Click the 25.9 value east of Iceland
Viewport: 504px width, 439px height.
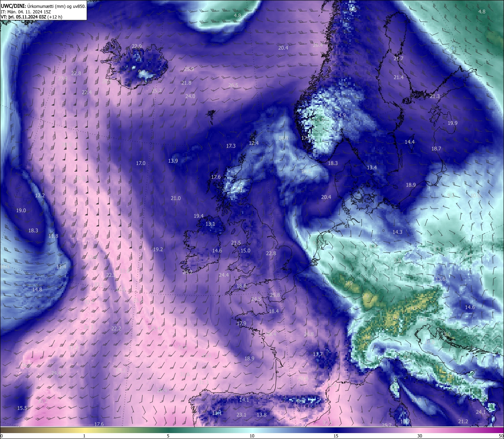coord(189,69)
